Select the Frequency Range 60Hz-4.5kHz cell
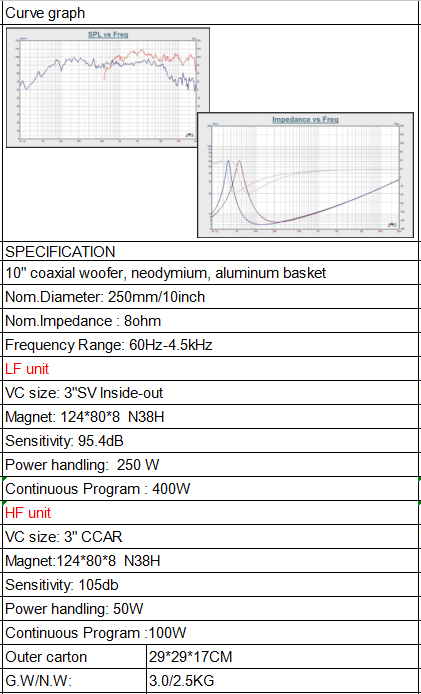This screenshot has height=694, width=421. [x=211, y=344]
